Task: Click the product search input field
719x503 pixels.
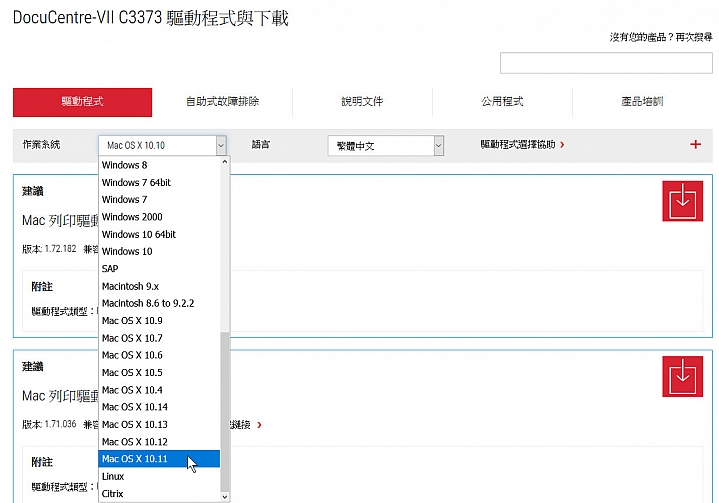Action: click(606, 63)
